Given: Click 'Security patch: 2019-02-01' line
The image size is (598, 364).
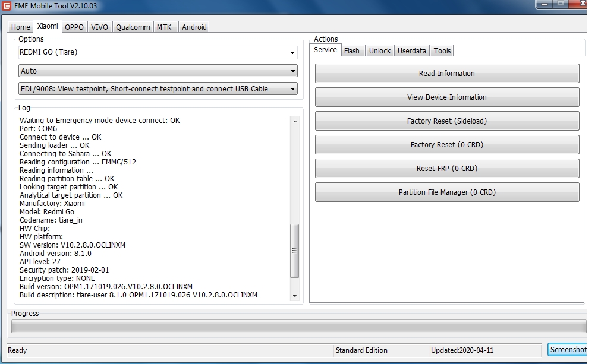Looking at the screenshot, I should [x=64, y=270].
